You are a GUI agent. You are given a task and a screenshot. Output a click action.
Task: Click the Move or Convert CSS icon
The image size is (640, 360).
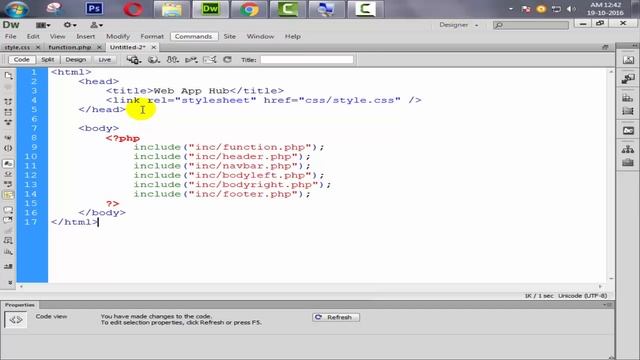tap(8, 251)
